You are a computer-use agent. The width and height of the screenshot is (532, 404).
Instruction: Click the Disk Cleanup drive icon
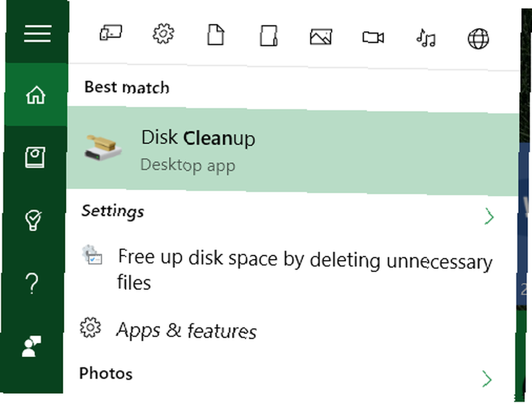103,148
